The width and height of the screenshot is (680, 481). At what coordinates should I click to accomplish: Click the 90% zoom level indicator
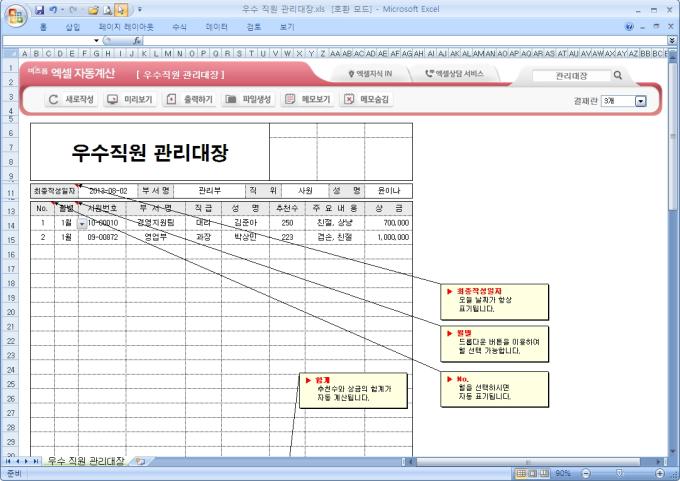(x=563, y=473)
